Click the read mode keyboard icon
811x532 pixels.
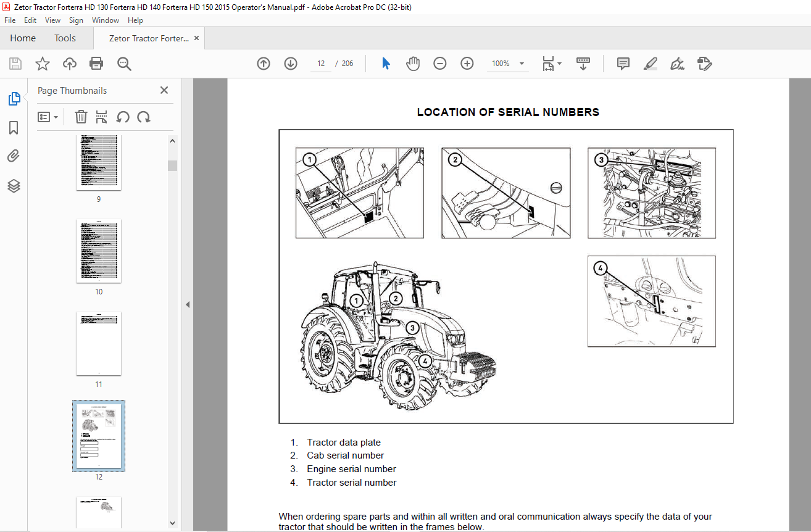(583, 64)
